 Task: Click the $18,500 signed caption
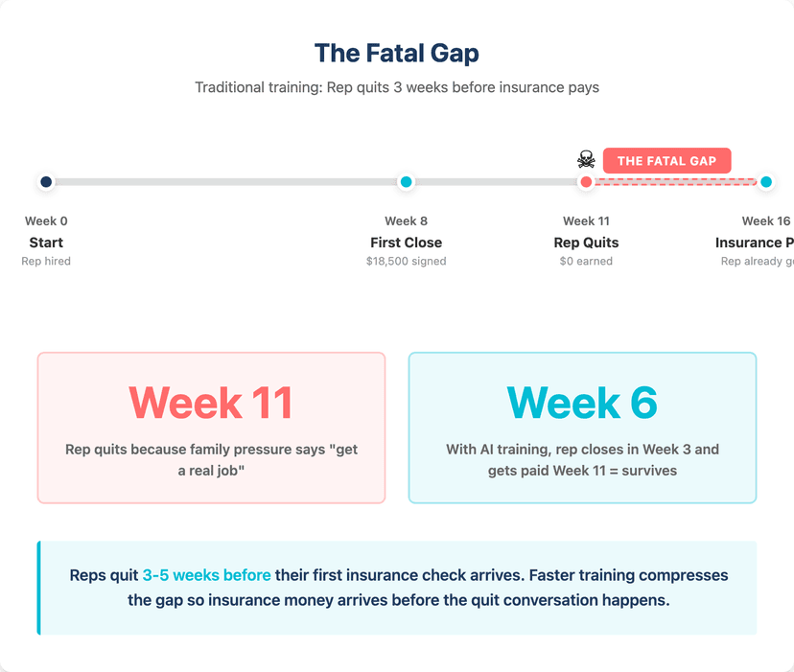[x=407, y=262]
